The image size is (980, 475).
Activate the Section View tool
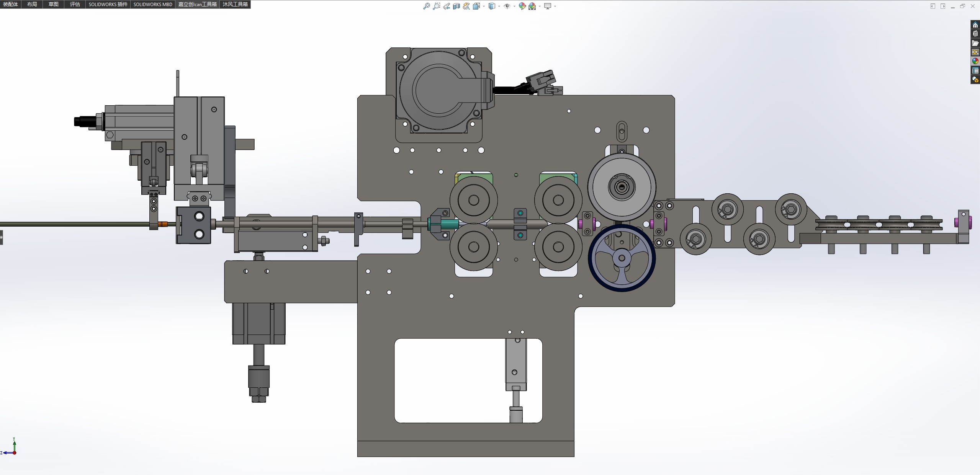tap(456, 6)
